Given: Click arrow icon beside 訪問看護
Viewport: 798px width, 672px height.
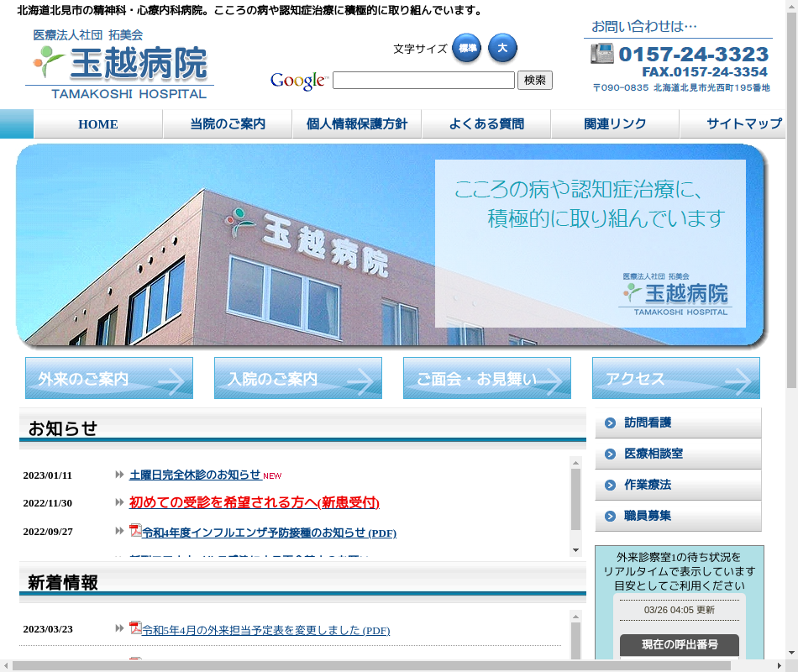Looking at the screenshot, I should pos(610,423).
